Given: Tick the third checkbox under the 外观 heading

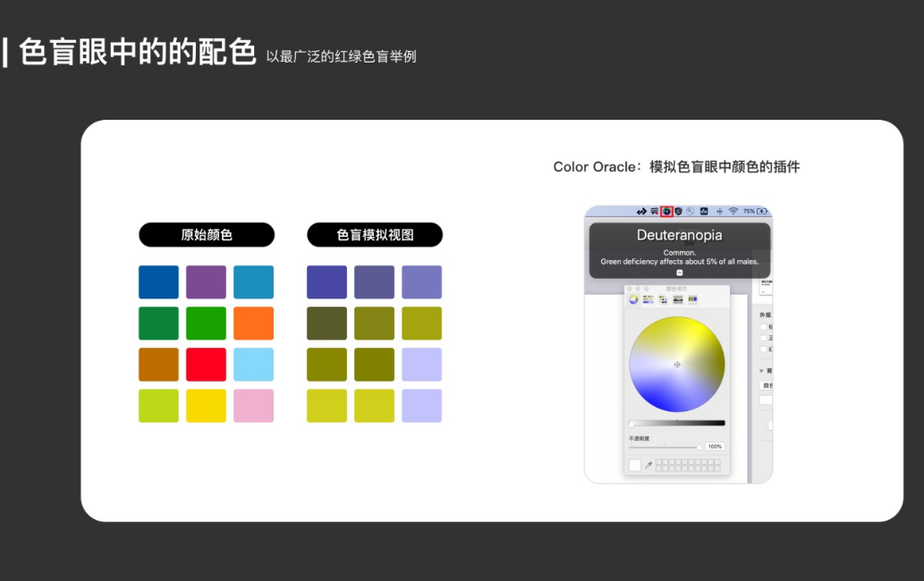Looking at the screenshot, I should tap(764, 349).
